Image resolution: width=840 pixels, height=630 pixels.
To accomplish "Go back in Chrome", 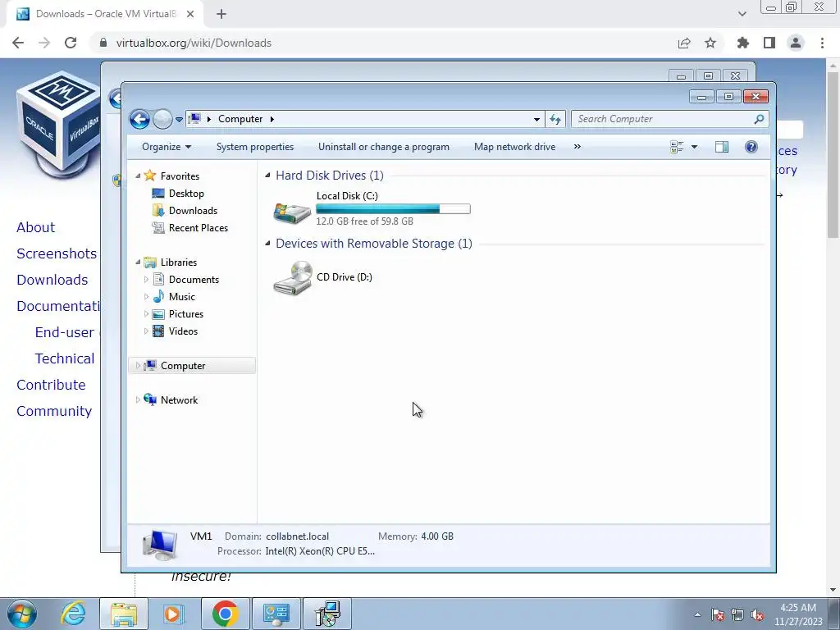I will point(18,43).
